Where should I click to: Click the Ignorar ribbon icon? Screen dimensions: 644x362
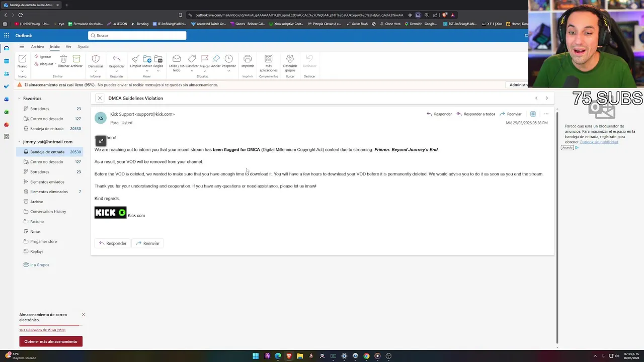[37, 57]
